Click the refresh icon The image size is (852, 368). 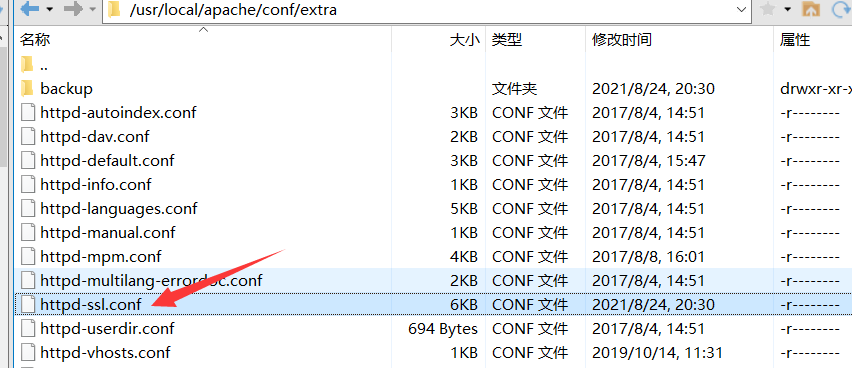(x=841, y=9)
